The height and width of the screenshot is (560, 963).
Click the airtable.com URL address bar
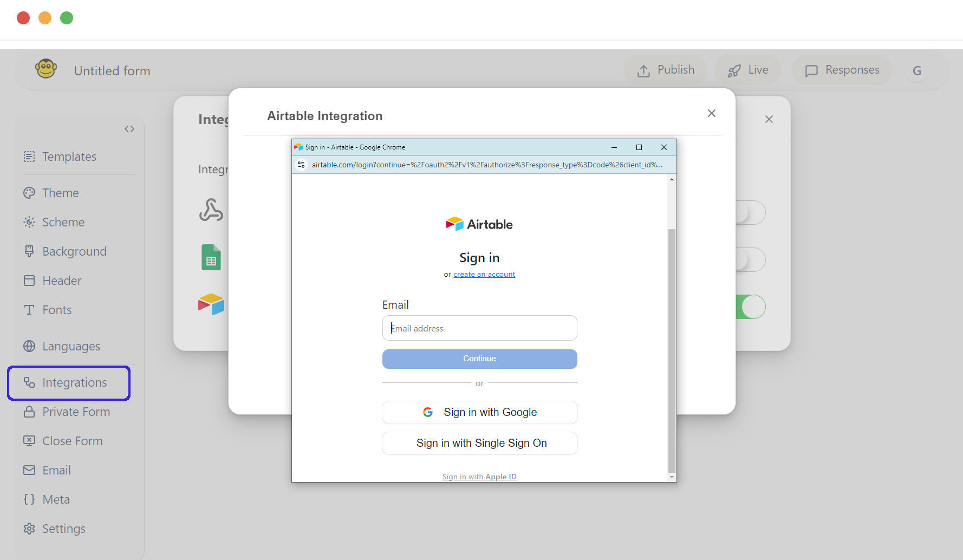coord(487,165)
